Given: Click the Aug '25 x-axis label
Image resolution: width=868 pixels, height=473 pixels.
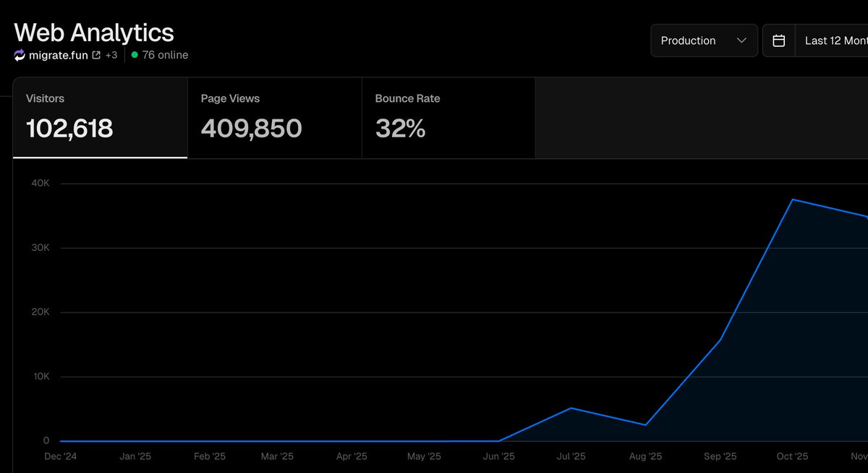Looking at the screenshot, I should (645, 456).
